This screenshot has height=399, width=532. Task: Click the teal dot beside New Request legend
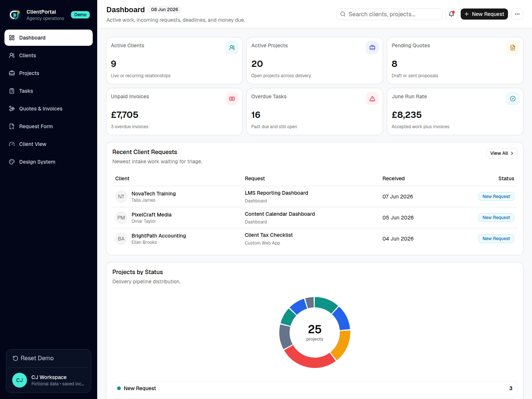pos(119,388)
